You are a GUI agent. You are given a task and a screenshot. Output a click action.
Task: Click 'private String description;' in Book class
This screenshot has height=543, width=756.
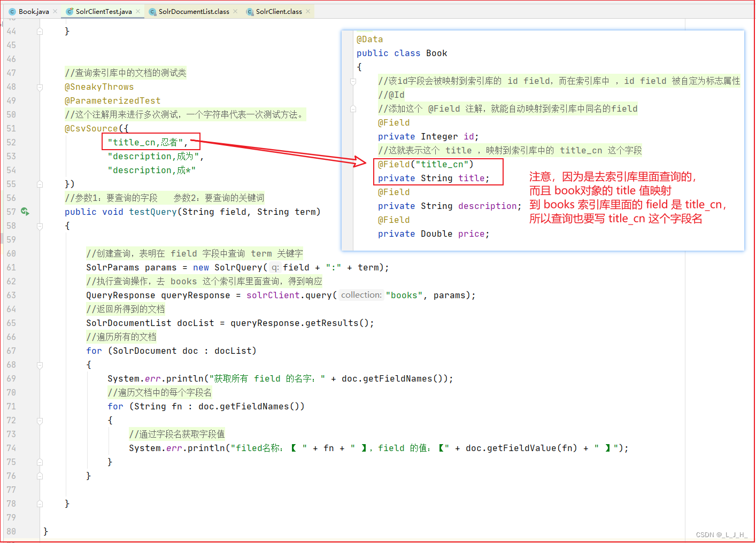pos(450,206)
